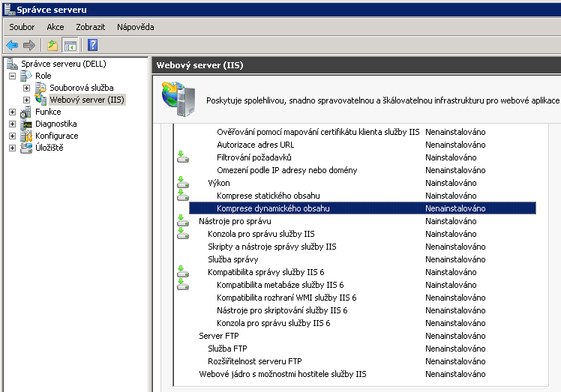The height and width of the screenshot is (392, 561).
Task: Click the Up one level folder icon
Action: coord(52,45)
